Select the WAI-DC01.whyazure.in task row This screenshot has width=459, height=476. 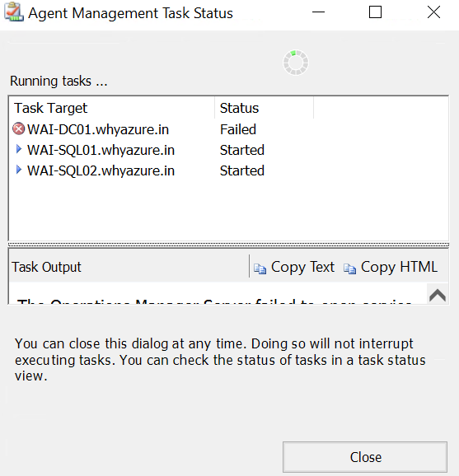pos(228,129)
